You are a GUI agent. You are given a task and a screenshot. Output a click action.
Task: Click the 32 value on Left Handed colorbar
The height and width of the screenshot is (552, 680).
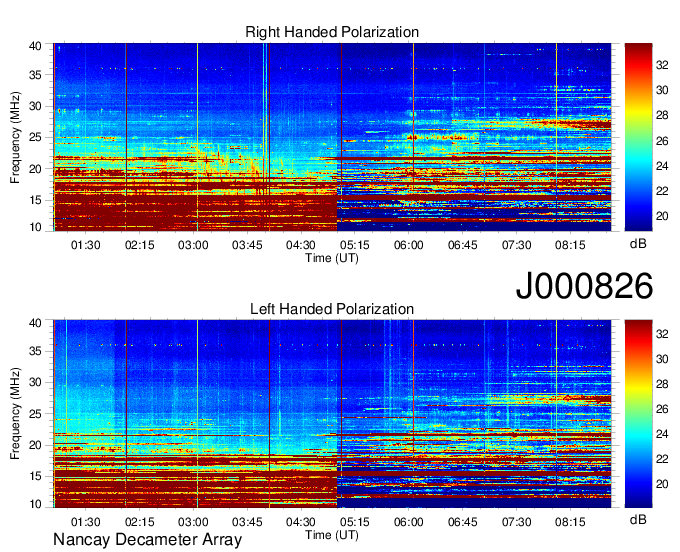(x=662, y=334)
